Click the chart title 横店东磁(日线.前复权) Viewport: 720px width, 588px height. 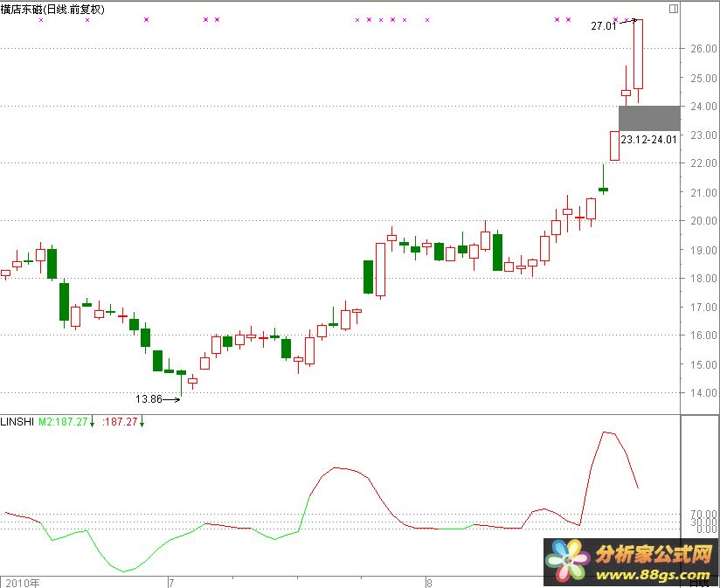(x=52, y=10)
